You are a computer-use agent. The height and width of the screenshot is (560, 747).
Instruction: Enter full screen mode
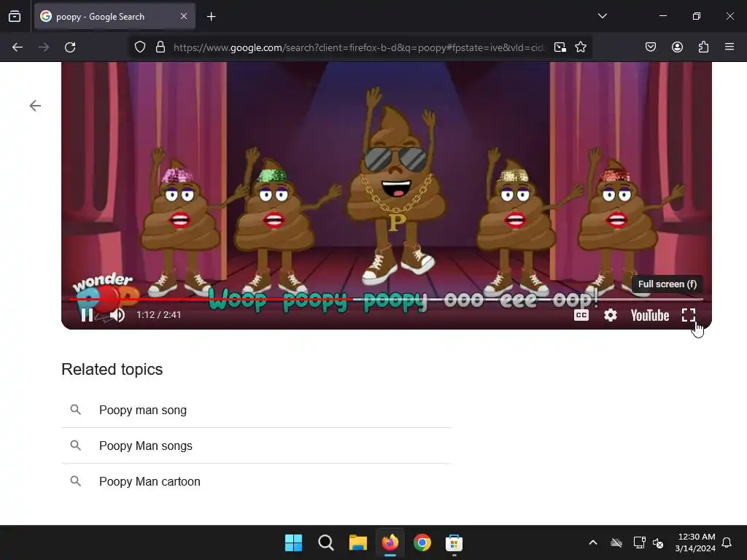click(689, 315)
